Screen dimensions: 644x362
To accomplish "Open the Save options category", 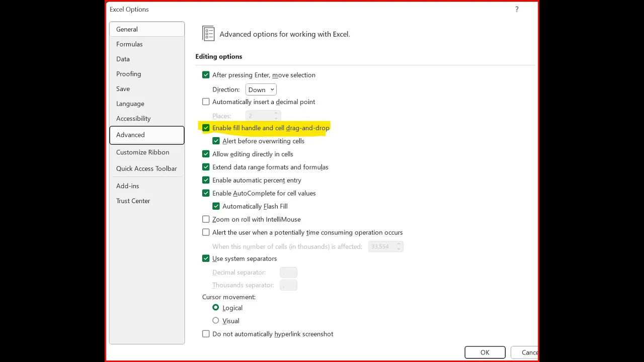I will tap(146, 88).
